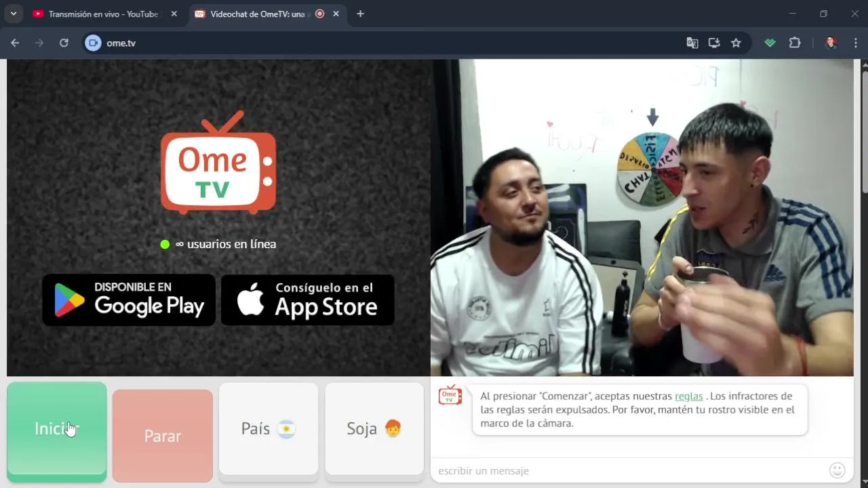This screenshot has height=488, width=868.
Task: Close the OmeTV tab
Action: click(x=336, y=14)
